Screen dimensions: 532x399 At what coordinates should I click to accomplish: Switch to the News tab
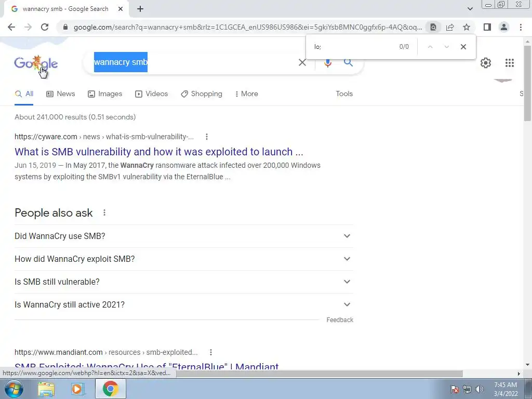click(61, 94)
